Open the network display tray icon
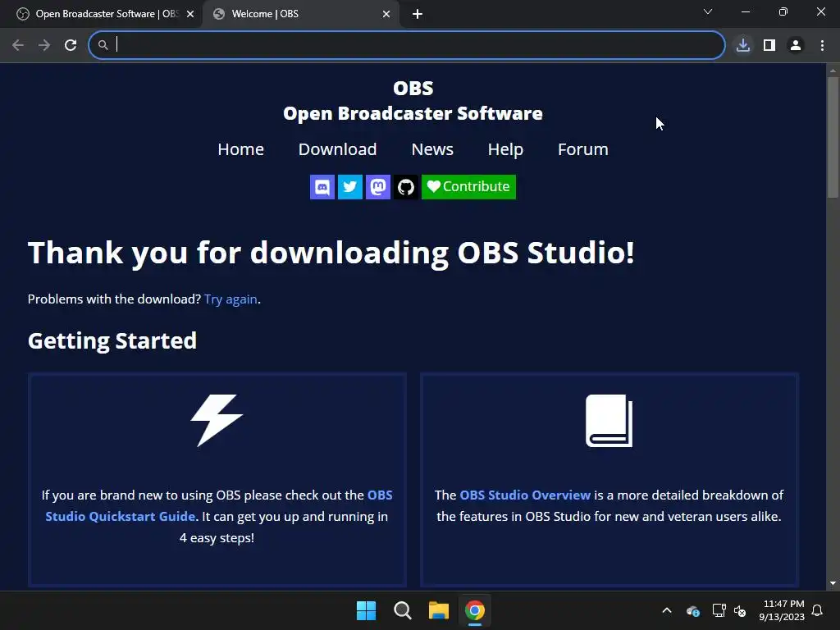 [719, 610]
